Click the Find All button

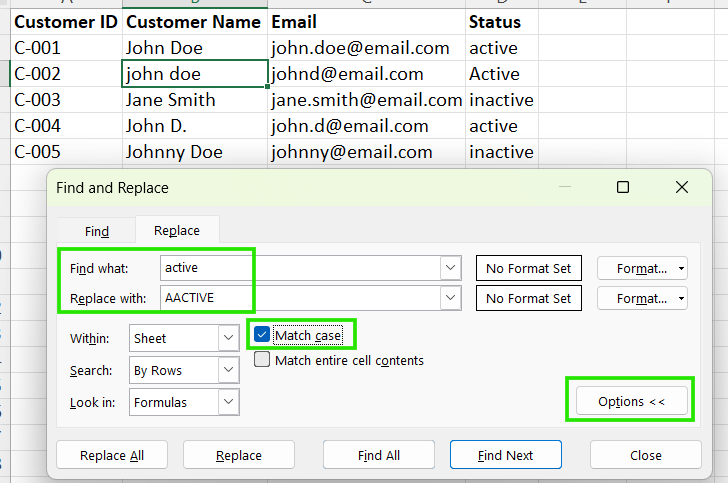(379, 455)
